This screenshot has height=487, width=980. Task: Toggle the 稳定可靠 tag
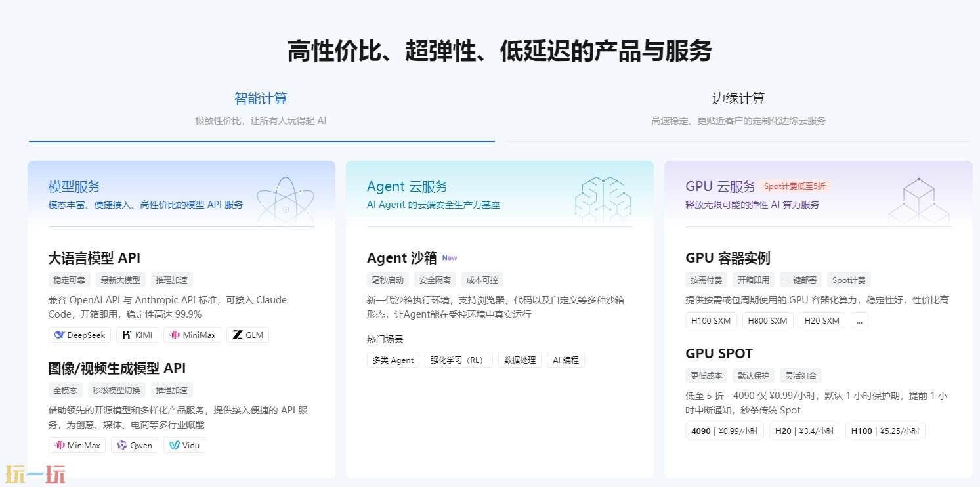tap(69, 280)
